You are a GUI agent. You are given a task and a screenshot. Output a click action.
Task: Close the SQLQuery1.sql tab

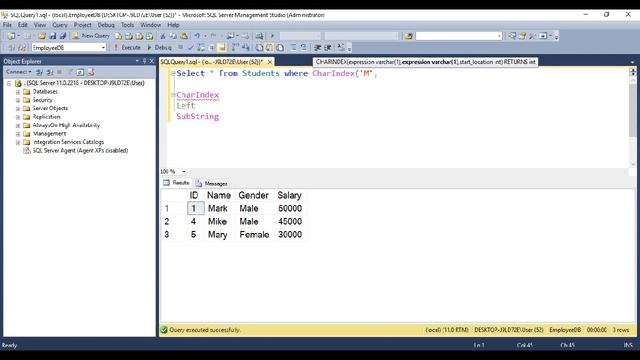pos(269,62)
